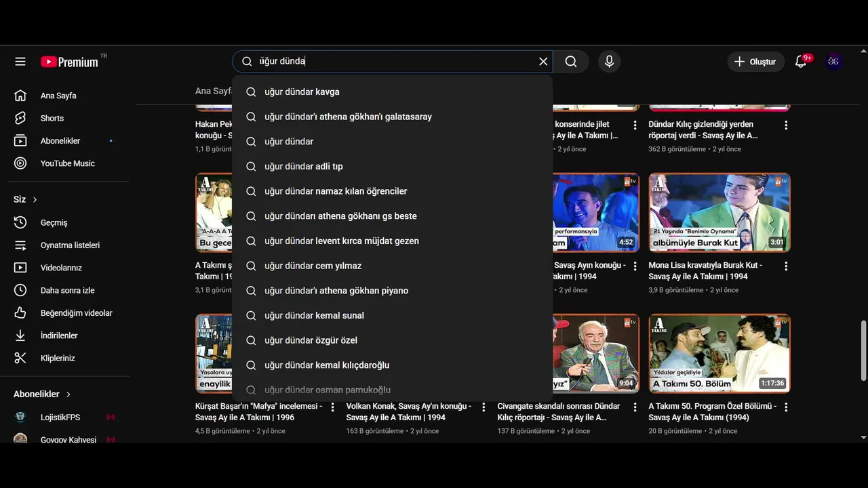Open notifications bell
The width and height of the screenshot is (868, 488).
801,62
